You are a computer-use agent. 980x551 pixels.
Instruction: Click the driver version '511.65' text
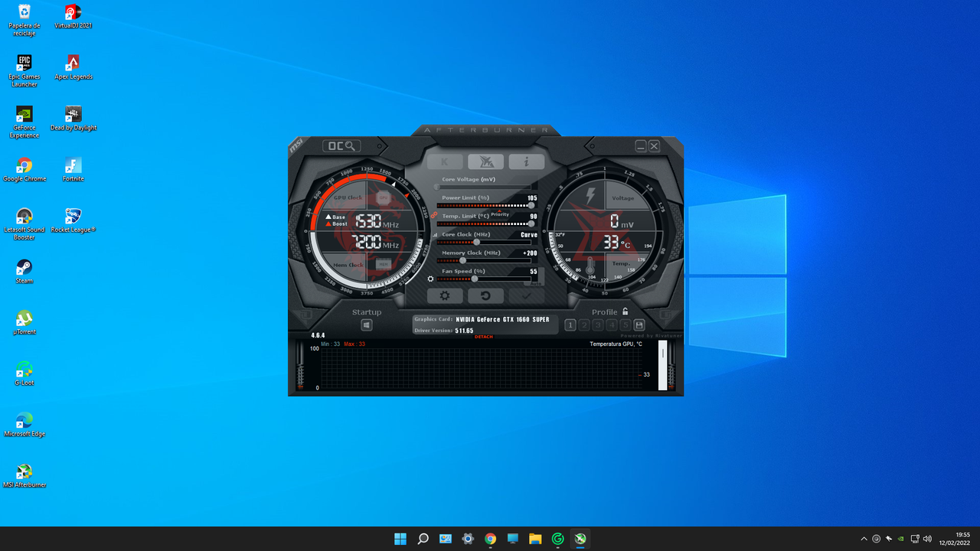coord(464,331)
